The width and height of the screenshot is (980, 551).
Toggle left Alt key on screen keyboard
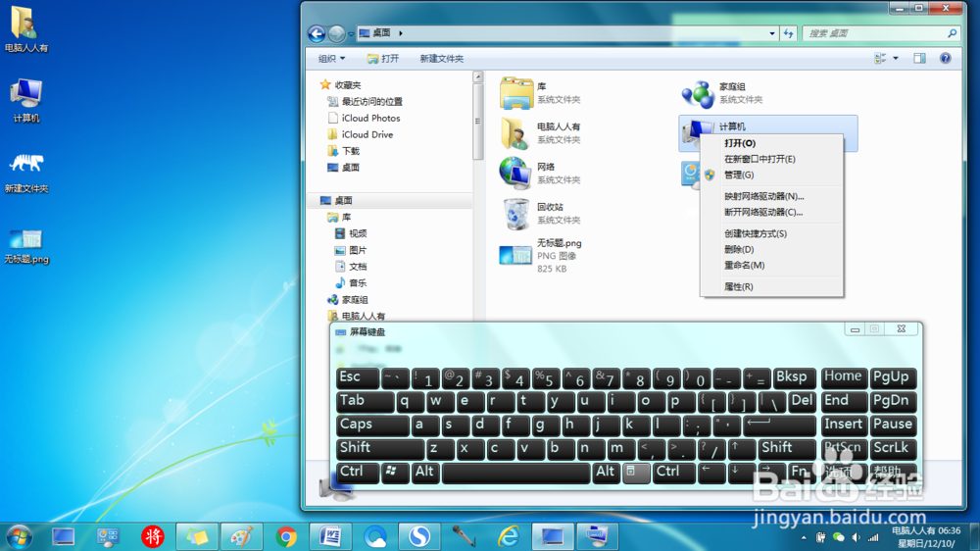click(425, 473)
